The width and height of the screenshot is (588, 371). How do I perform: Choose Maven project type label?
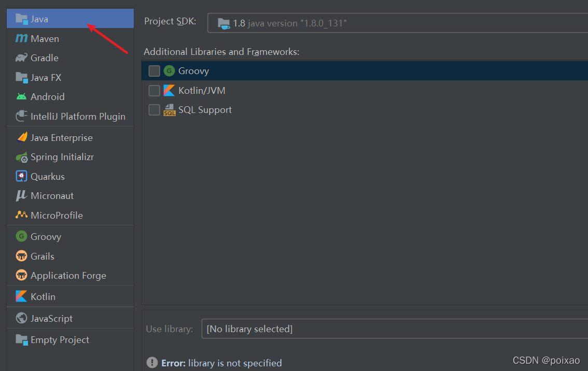[x=45, y=38]
